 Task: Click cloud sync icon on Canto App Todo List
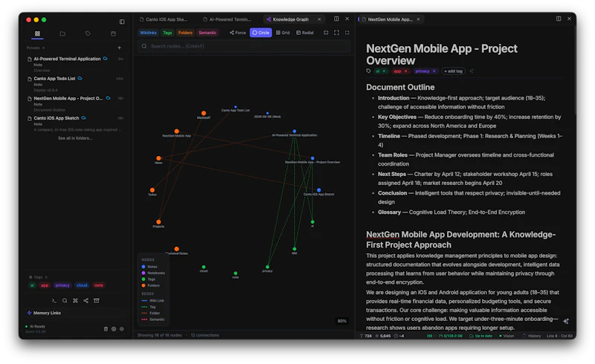[80, 79]
